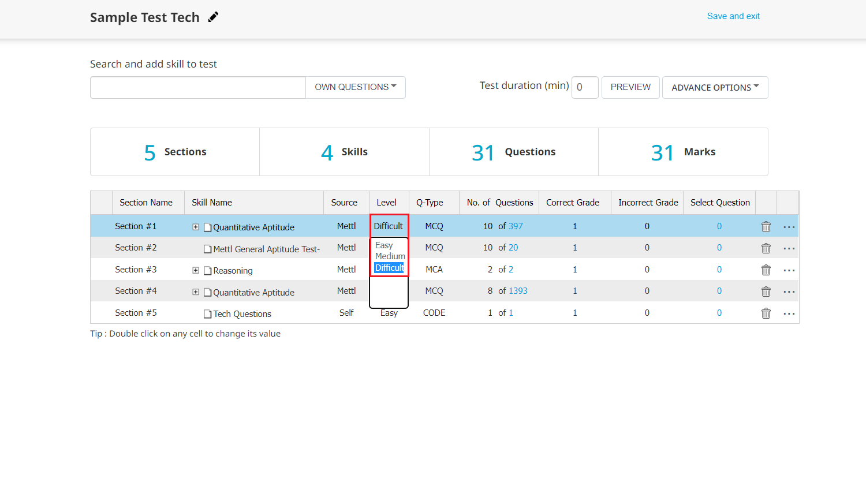Click trash icon in Section #4 row
Image resolution: width=866 pixels, height=504 pixels.
tap(766, 292)
